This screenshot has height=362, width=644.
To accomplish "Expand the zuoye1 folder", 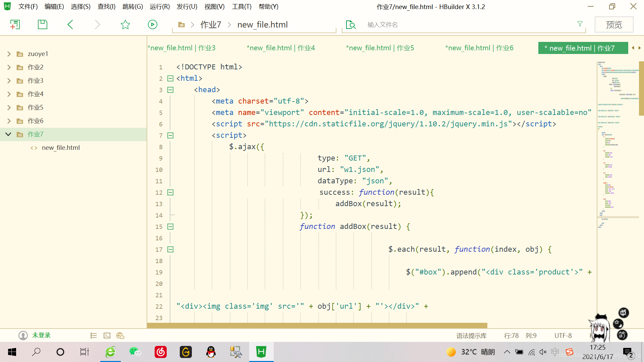I will 9,54.
